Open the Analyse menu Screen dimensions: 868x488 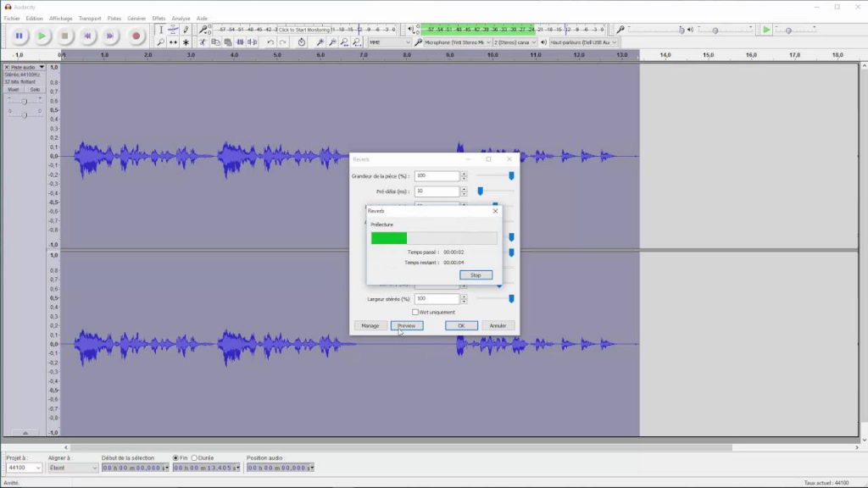(181, 19)
